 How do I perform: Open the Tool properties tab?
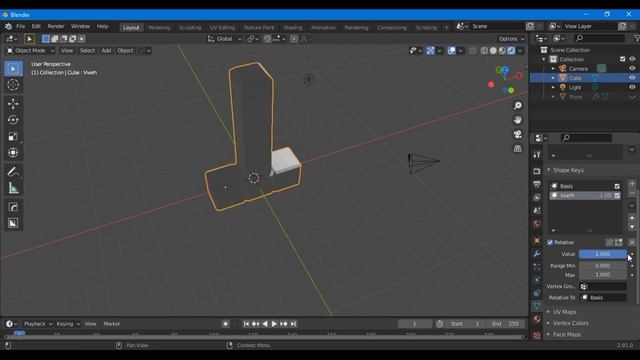click(x=537, y=155)
